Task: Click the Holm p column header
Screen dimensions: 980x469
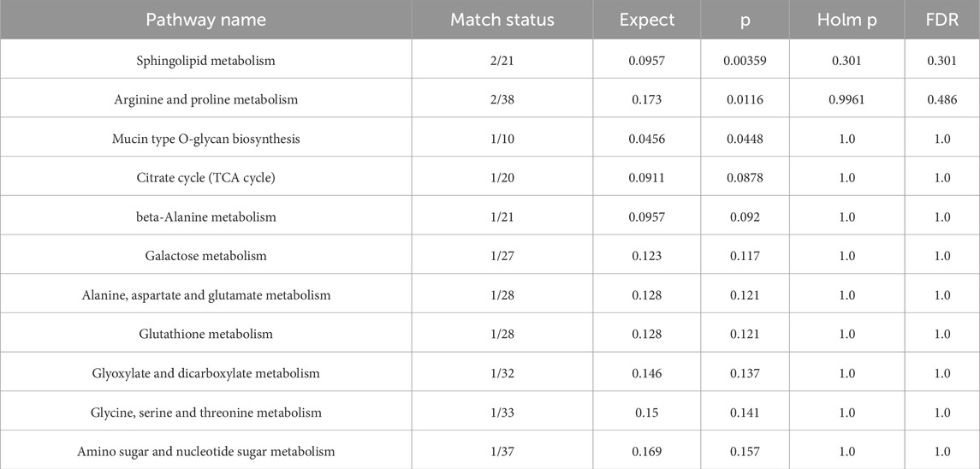Action: [846, 20]
